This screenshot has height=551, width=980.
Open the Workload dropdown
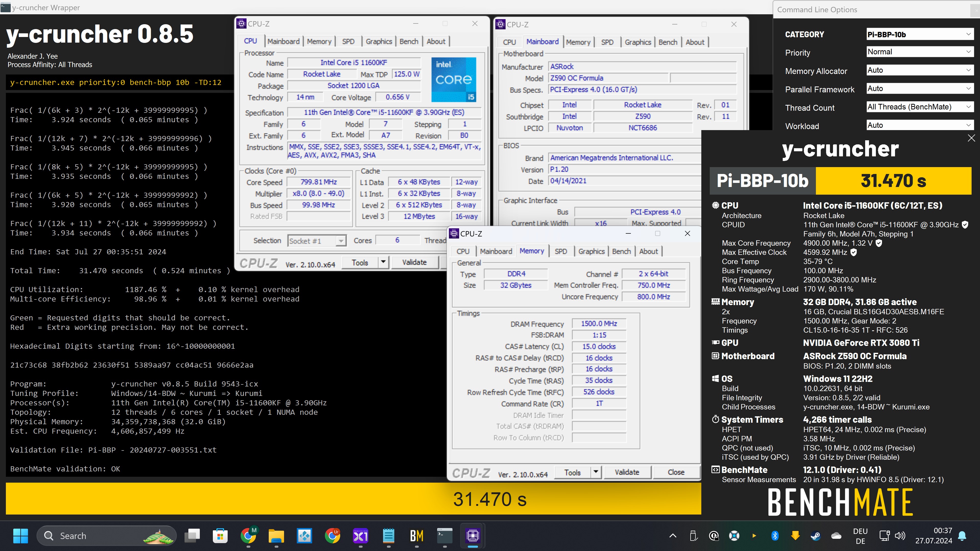click(920, 125)
